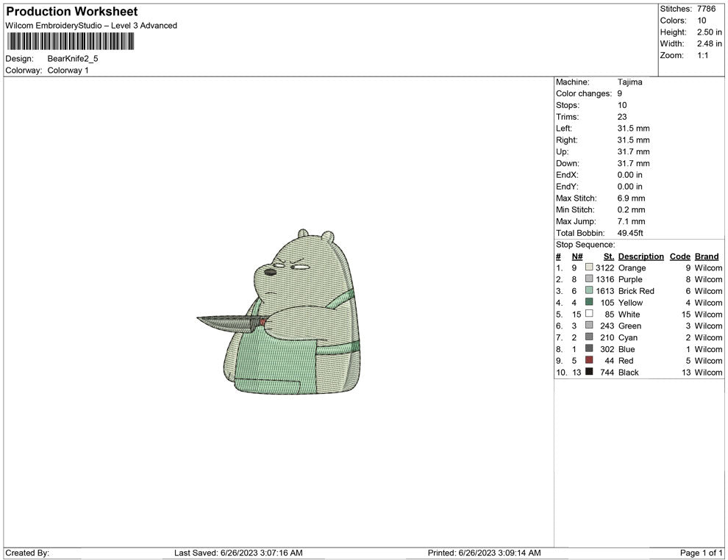Screen dimensions: 728x560
Task: Click the Stitches count 7786
Action: point(706,9)
